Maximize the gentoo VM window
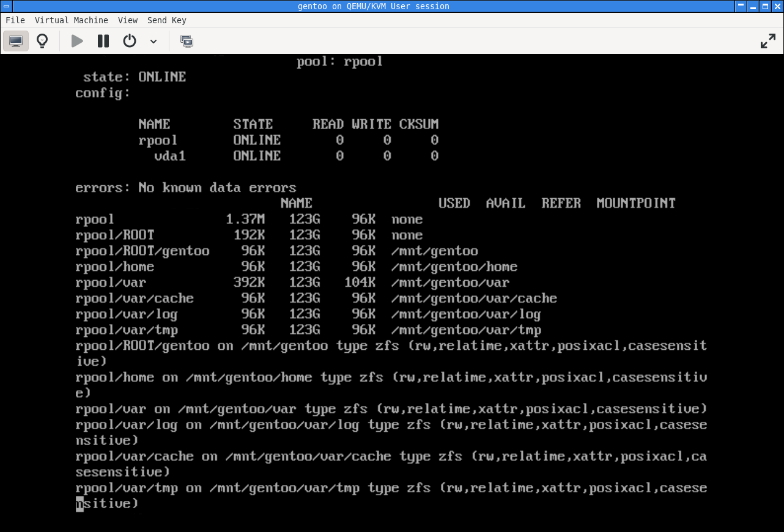Viewport: 784px width, 532px height. pyautogui.click(x=765, y=6)
